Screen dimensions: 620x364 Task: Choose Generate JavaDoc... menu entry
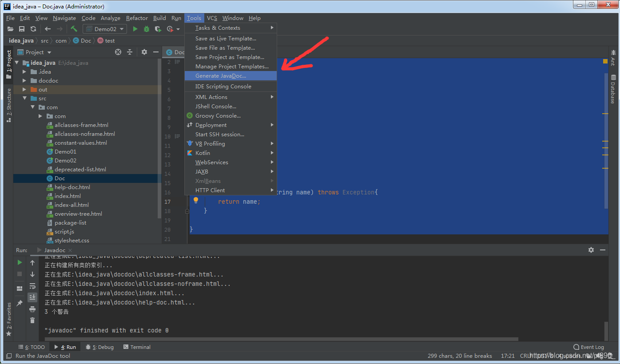[231, 76]
